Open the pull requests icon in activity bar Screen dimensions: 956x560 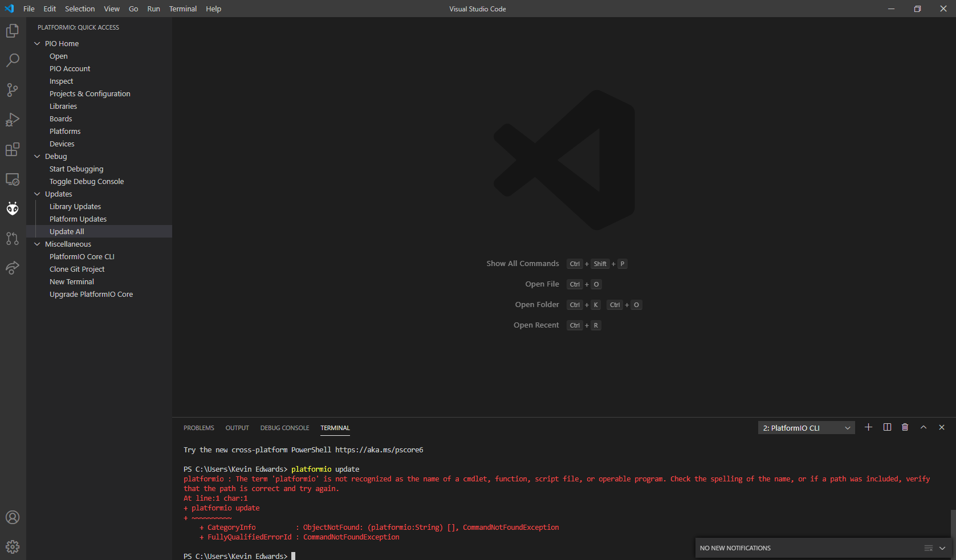13,238
